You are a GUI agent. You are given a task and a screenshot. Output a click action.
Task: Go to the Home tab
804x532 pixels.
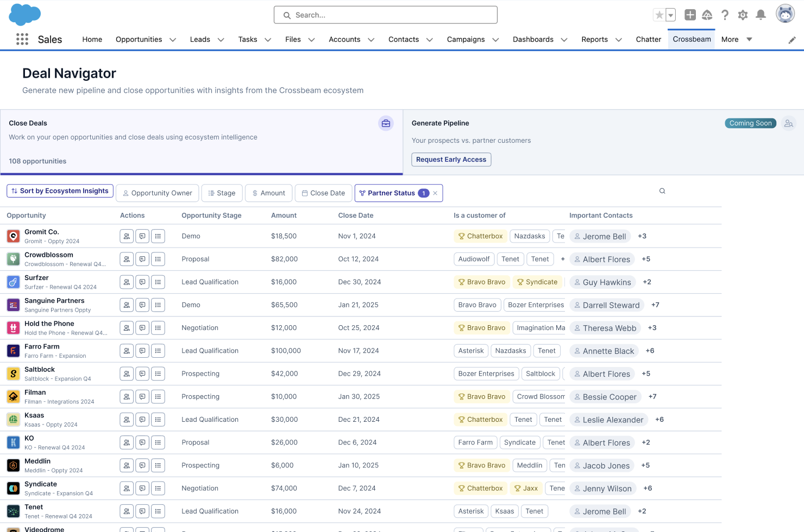(92, 40)
